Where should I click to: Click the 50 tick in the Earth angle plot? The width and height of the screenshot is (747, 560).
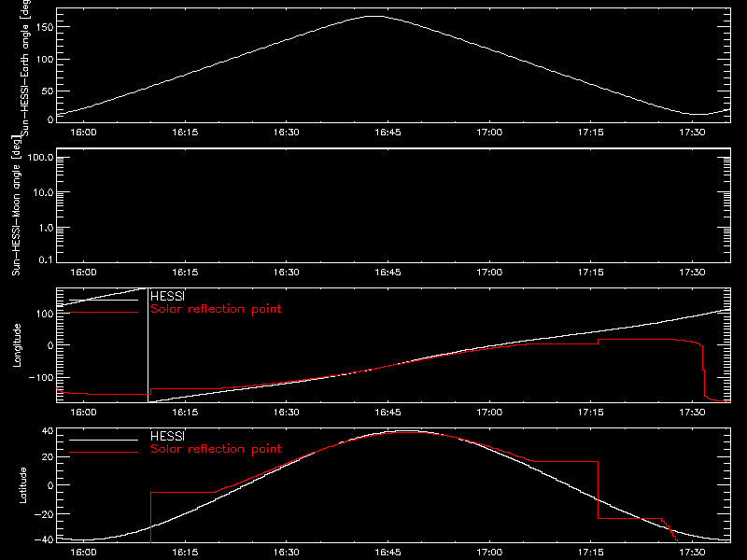pos(48,91)
